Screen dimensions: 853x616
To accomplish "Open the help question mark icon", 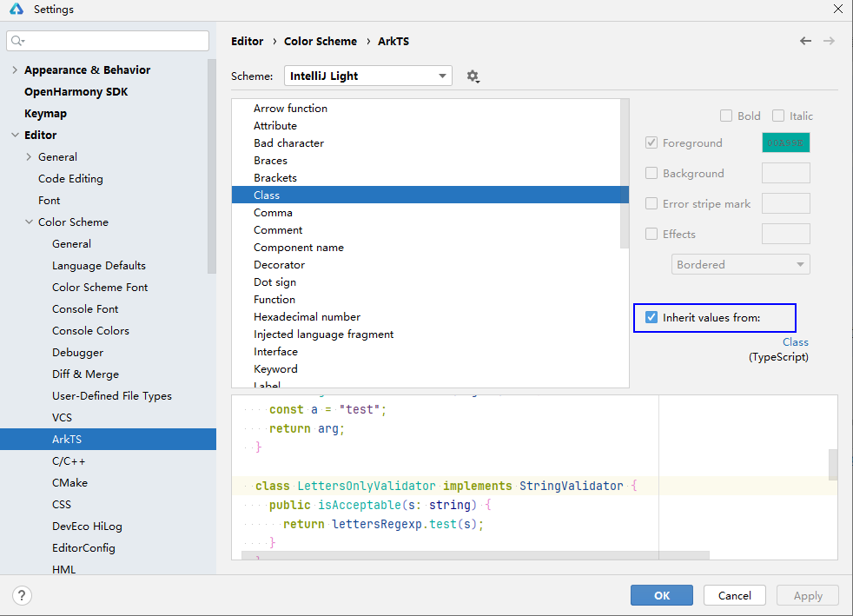I will [x=23, y=595].
